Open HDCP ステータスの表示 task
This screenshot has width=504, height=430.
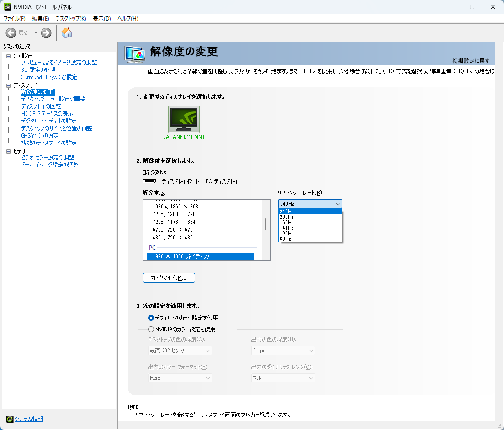[47, 114]
